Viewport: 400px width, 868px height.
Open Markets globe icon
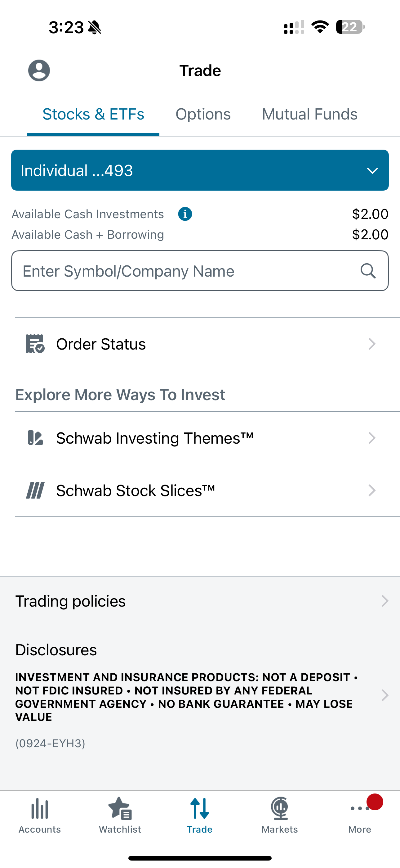pyautogui.click(x=280, y=808)
